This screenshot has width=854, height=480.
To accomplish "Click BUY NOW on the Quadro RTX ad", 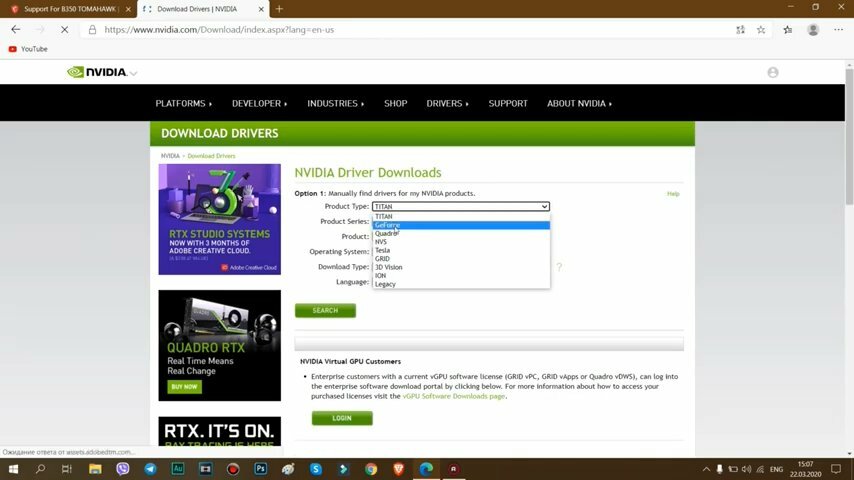I will (x=185, y=387).
